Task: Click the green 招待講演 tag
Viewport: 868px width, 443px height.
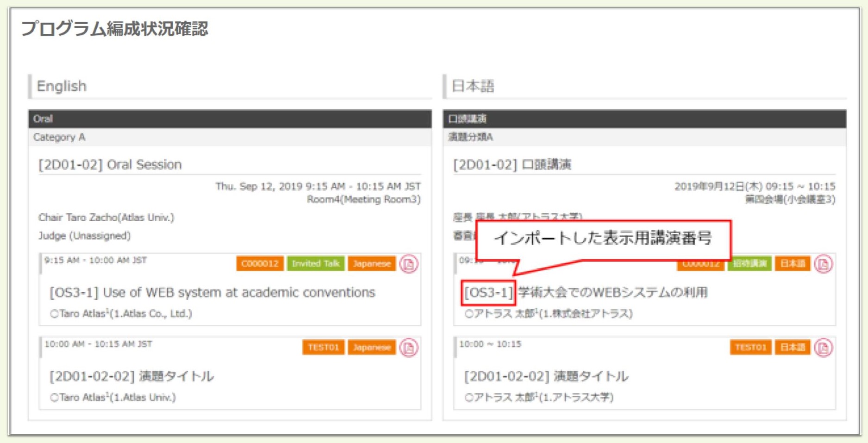Action: (x=749, y=264)
